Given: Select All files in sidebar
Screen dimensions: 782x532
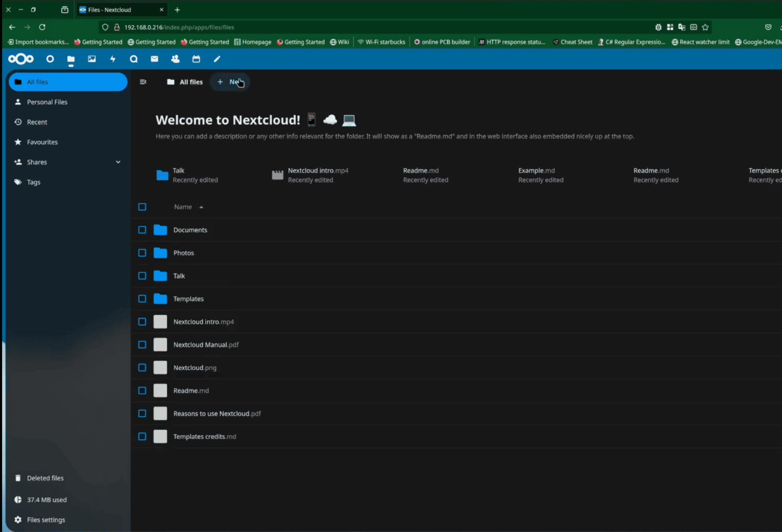Looking at the screenshot, I should [68, 82].
